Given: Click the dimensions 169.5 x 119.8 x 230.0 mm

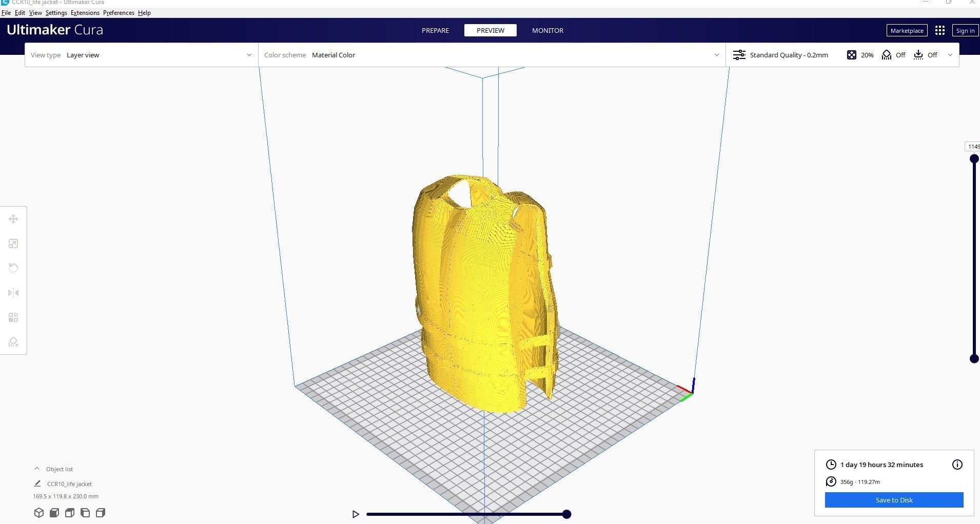Looking at the screenshot, I should [66, 496].
